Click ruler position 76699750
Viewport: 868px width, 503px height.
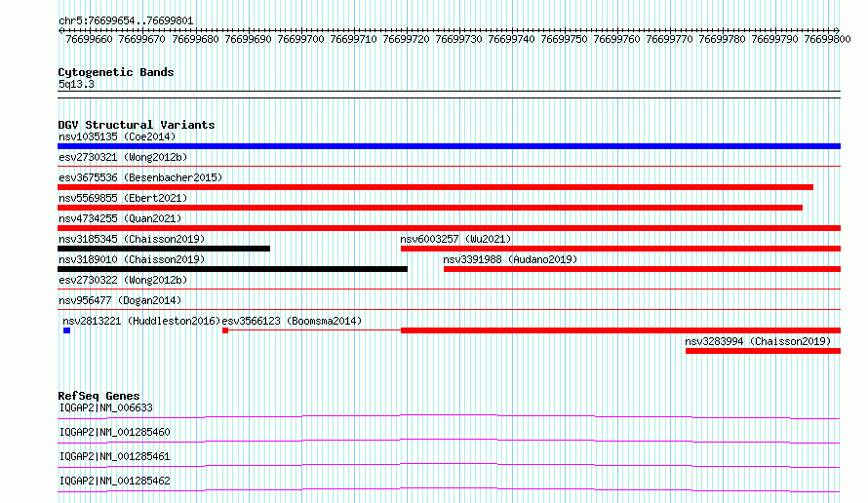tap(564, 39)
